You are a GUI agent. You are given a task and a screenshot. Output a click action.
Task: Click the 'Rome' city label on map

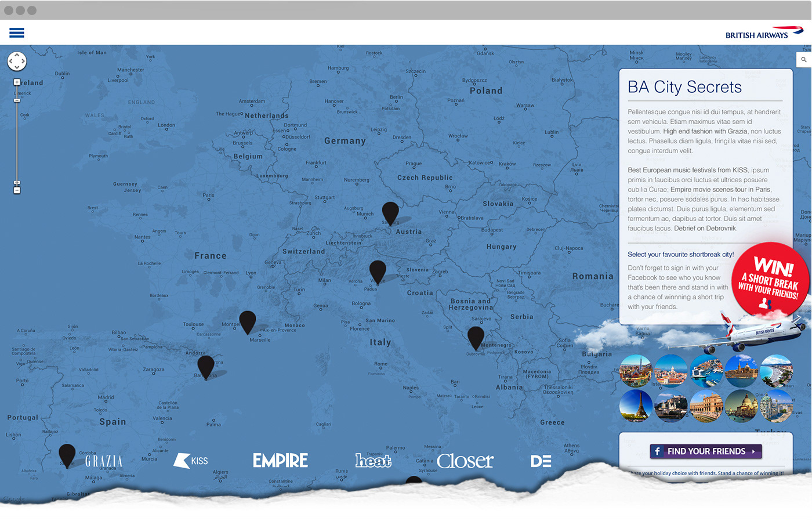tap(381, 364)
